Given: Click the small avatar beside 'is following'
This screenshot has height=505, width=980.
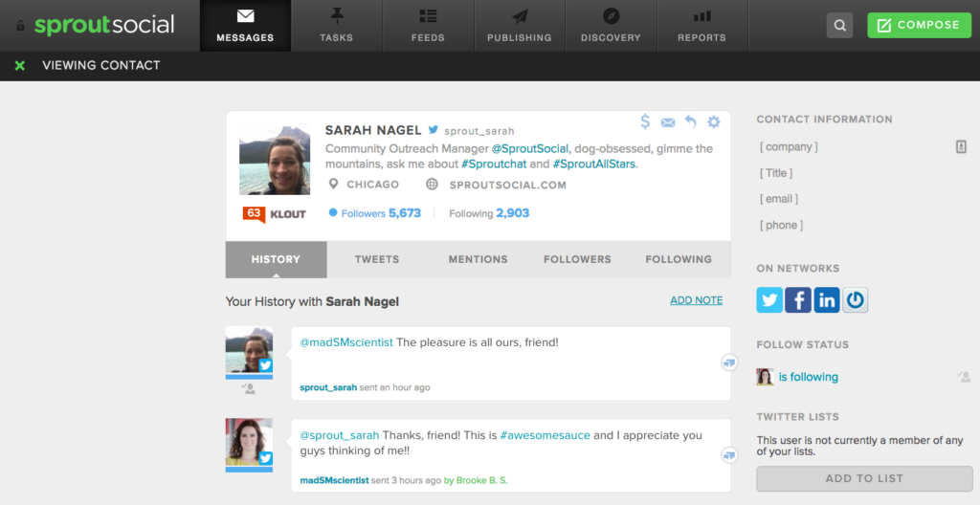Looking at the screenshot, I should pyautogui.click(x=765, y=377).
